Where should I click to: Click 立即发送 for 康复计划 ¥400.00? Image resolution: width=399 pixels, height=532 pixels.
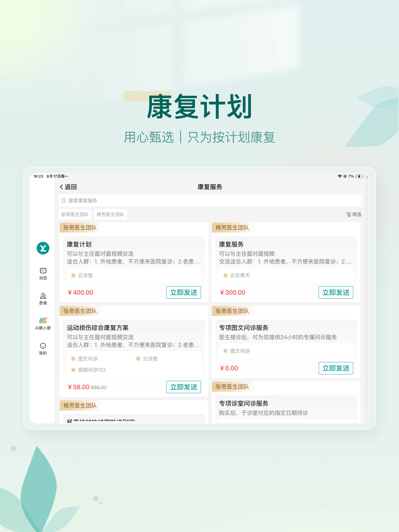(184, 292)
